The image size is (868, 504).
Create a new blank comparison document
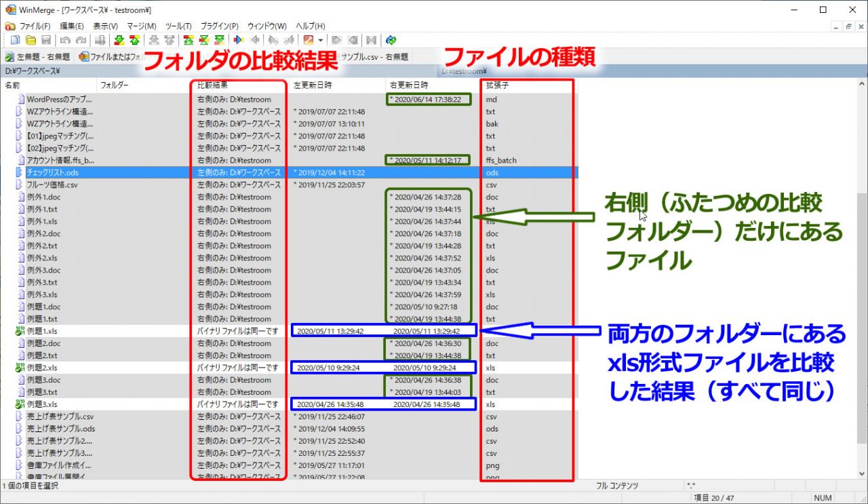click(14, 40)
